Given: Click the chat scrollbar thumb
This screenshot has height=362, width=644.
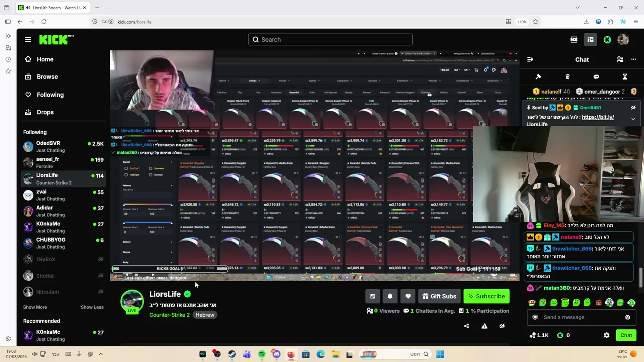Looking at the screenshot, I should coord(640,278).
